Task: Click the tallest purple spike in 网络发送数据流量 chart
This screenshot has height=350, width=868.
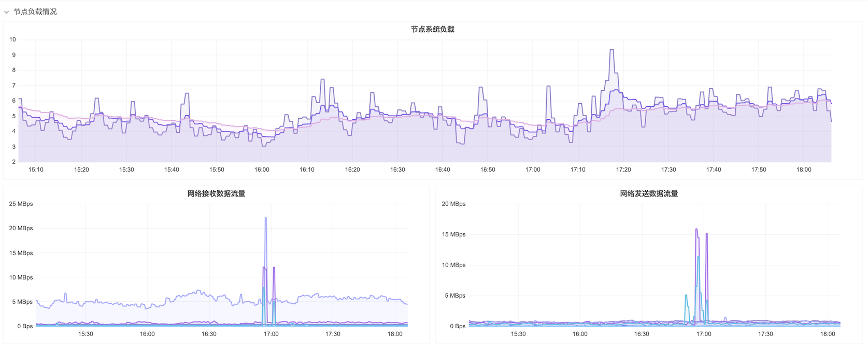Action: 696,230
